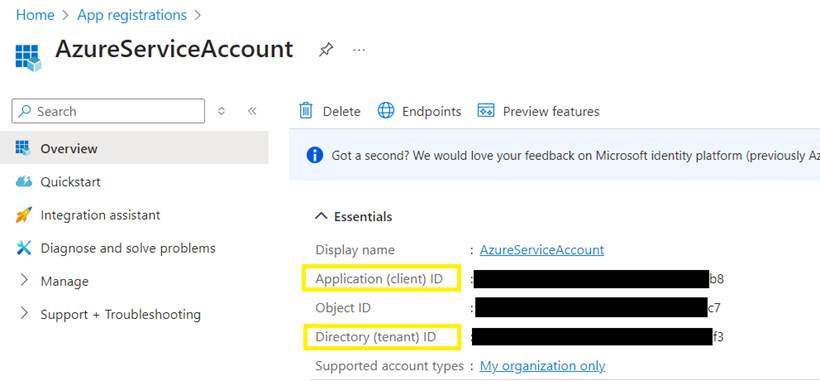Click the Endpoints globe icon
The height and width of the screenshot is (381, 820).
(386, 111)
